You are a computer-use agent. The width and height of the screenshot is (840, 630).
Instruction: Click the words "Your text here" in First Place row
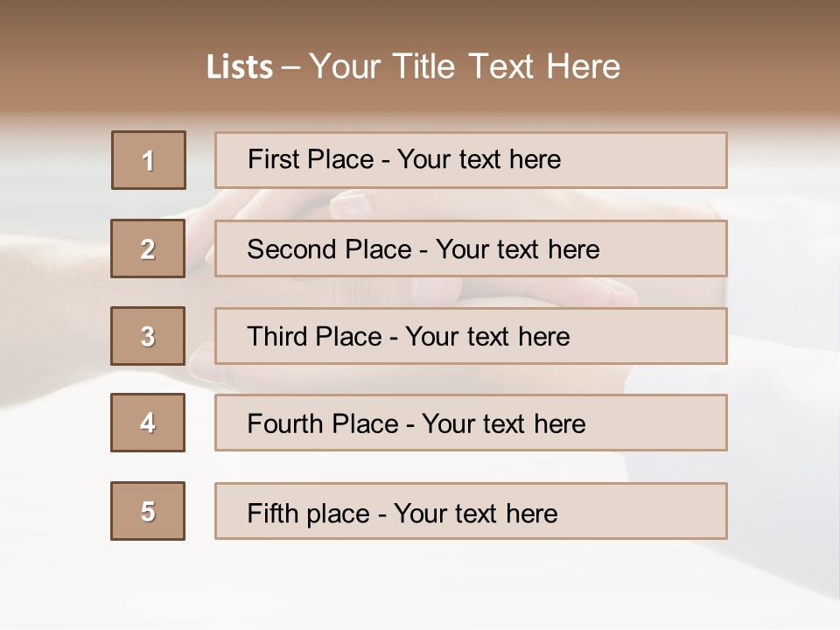pos(479,159)
